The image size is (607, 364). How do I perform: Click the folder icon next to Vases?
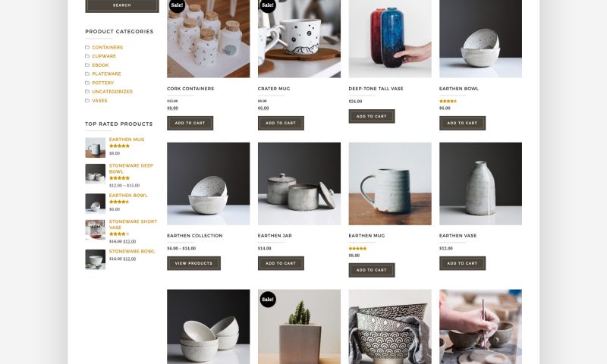click(x=87, y=101)
